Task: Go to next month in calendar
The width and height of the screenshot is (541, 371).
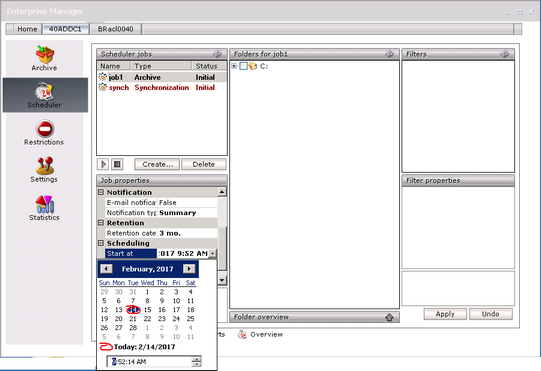Action: tap(189, 269)
